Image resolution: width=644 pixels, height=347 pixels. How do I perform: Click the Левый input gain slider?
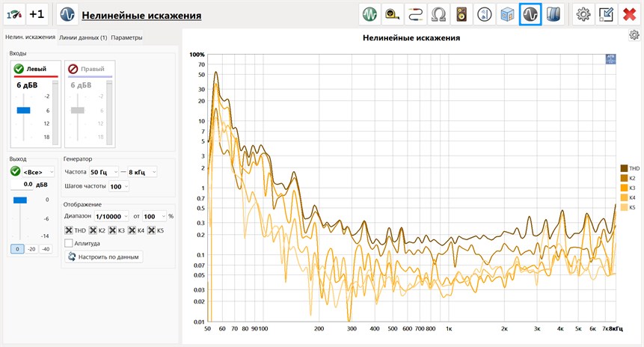coord(23,110)
